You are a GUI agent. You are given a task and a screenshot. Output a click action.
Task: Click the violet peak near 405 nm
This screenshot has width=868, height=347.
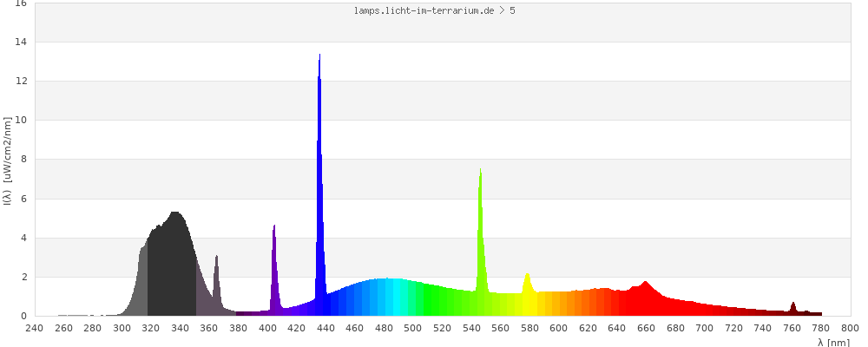274,272
